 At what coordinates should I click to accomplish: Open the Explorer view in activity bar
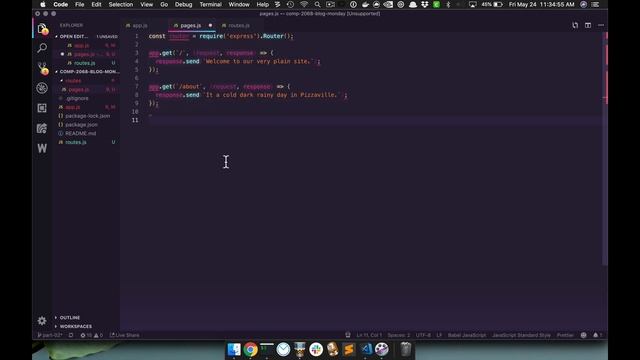coord(42,29)
